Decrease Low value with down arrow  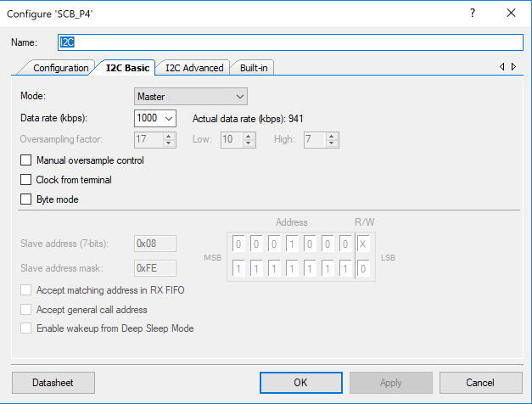[x=249, y=143]
